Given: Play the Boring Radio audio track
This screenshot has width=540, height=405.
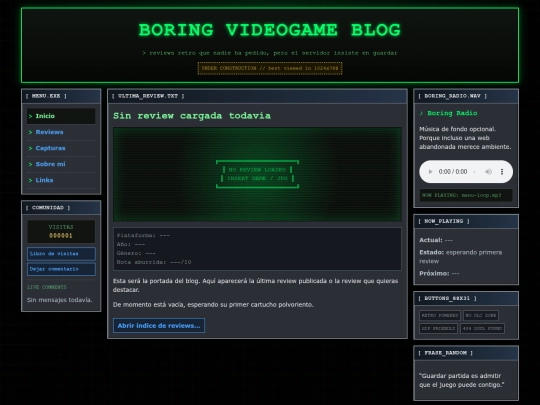Looking at the screenshot, I should pyautogui.click(x=430, y=172).
